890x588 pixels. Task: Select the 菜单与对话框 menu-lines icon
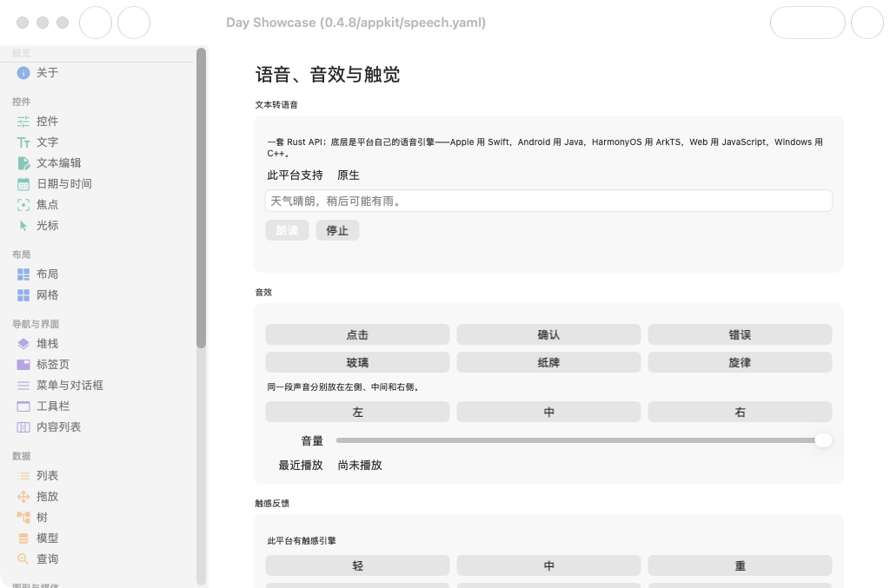click(23, 386)
